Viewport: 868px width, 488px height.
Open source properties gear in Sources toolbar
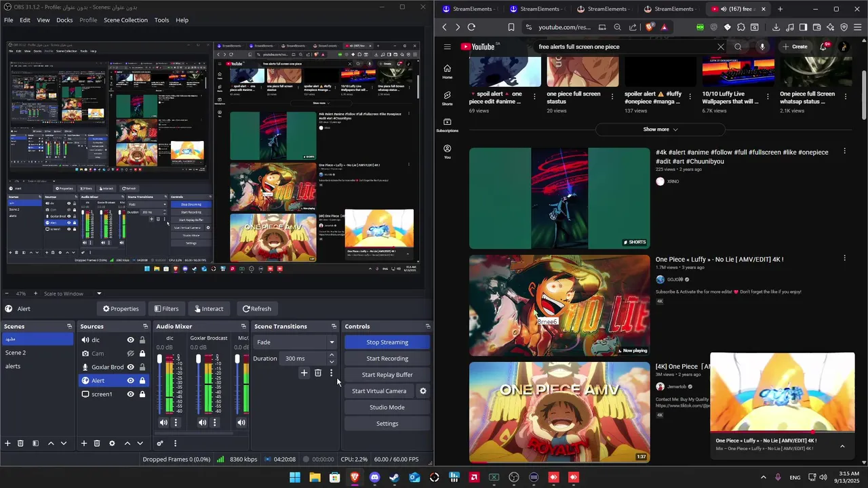112,443
